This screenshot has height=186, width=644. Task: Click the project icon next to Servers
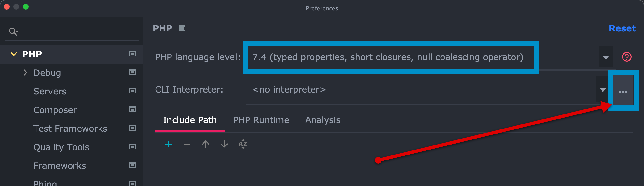click(x=132, y=91)
